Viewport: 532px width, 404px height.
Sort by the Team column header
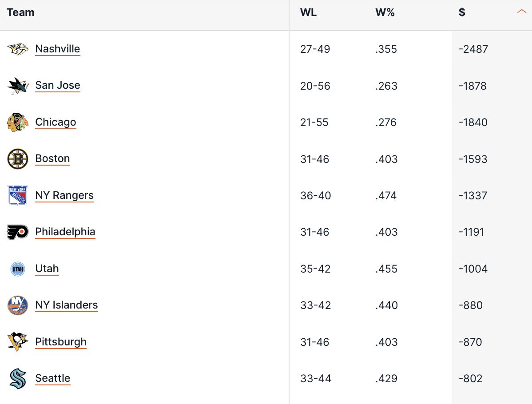pyautogui.click(x=21, y=12)
